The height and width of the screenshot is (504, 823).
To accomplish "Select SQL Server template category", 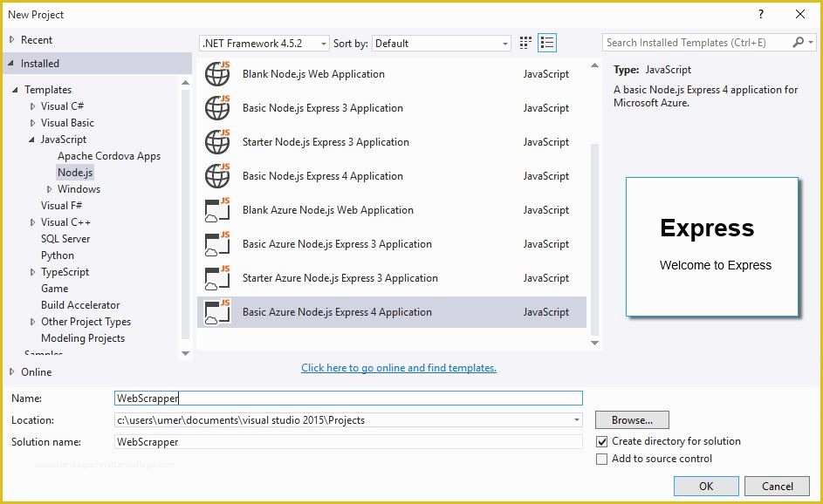I will tap(65, 239).
